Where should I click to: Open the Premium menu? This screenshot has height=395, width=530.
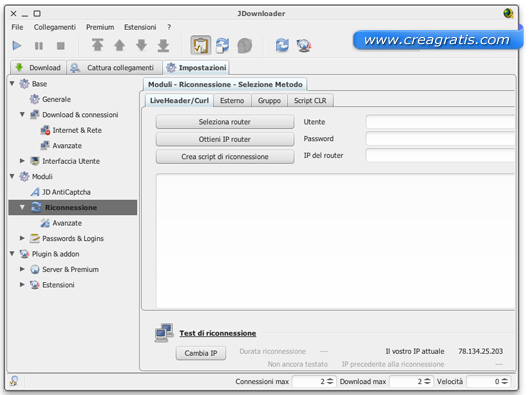(x=100, y=27)
